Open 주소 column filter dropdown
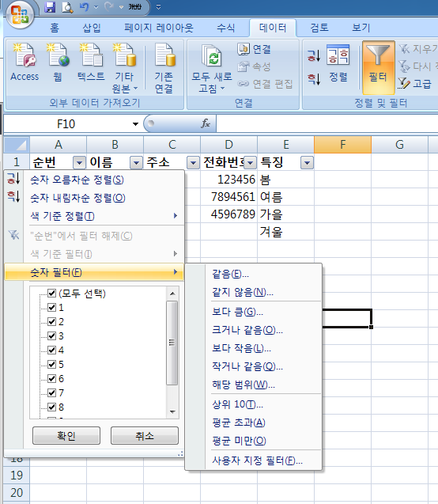 [193, 163]
